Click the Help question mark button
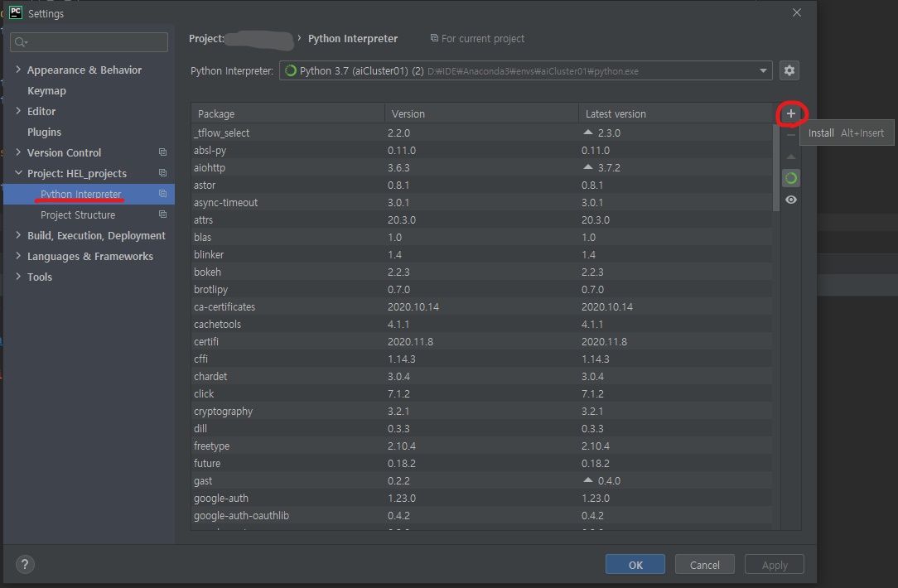 pyautogui.click(x=25, y=565)
